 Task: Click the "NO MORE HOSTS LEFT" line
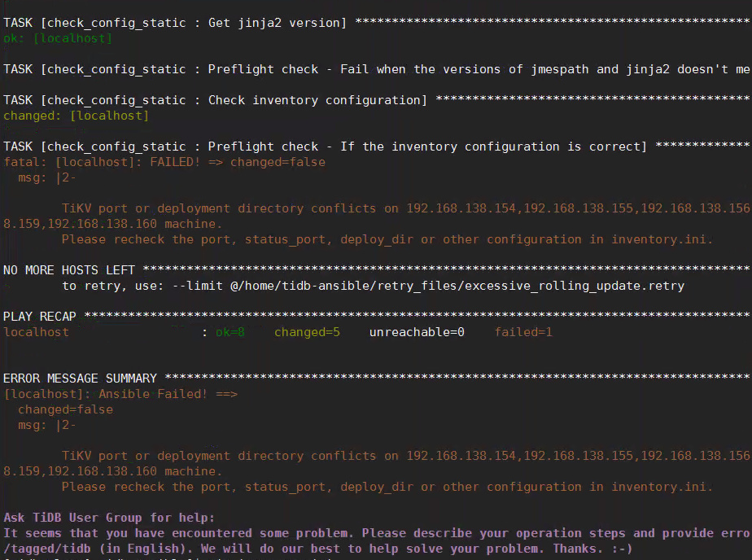tap(376, 270)
